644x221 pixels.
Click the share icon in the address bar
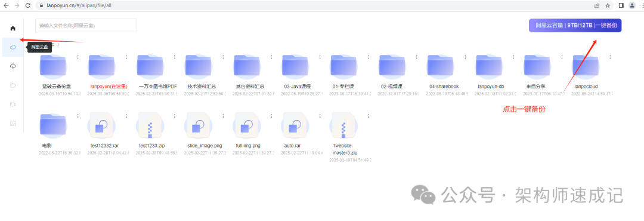596,5
